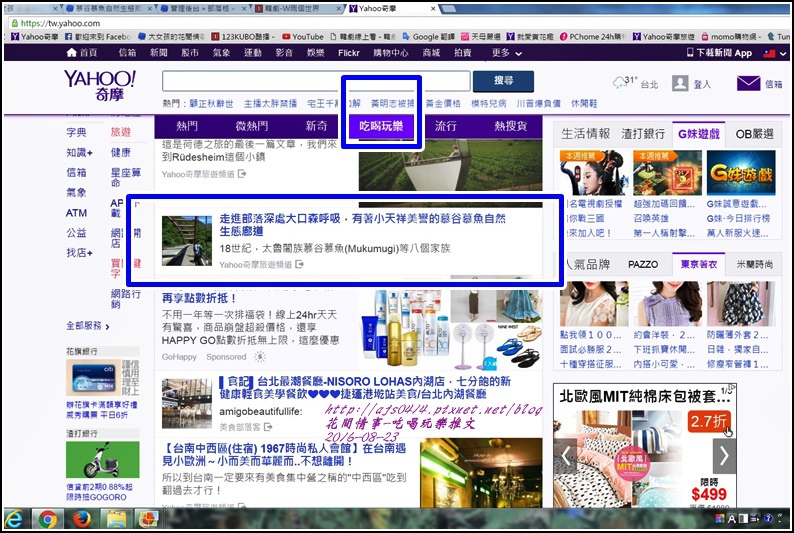Open the YouTube bookmark
The image size is (794, 533).
pos(303,36)
